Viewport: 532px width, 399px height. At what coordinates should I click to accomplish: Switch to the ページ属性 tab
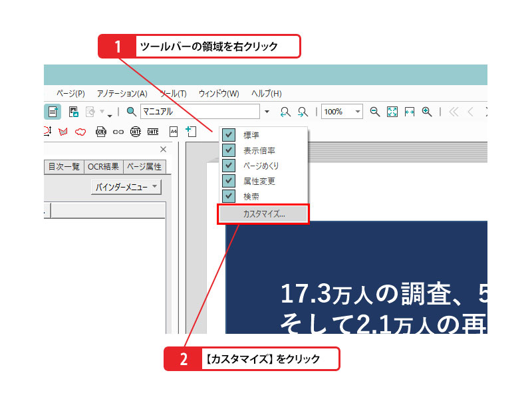point(144,167)
